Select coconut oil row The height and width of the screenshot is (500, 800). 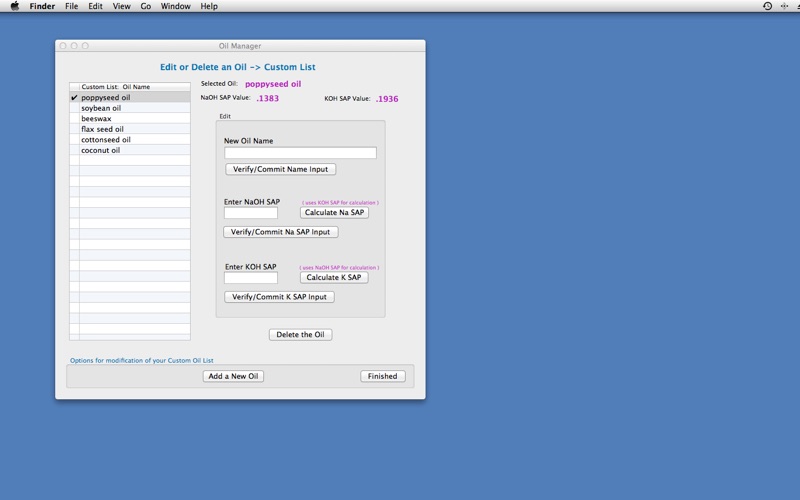[x=130, y=150]
